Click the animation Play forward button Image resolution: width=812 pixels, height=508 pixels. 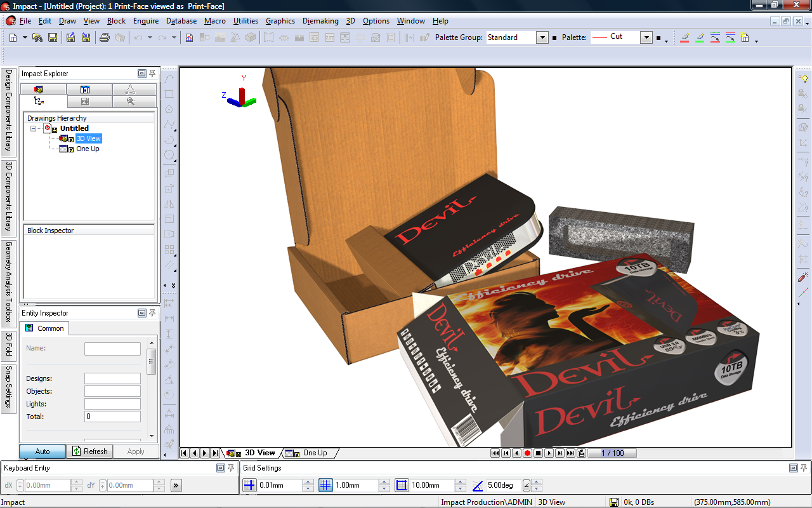pyautogui.click(x=549, y=453)
